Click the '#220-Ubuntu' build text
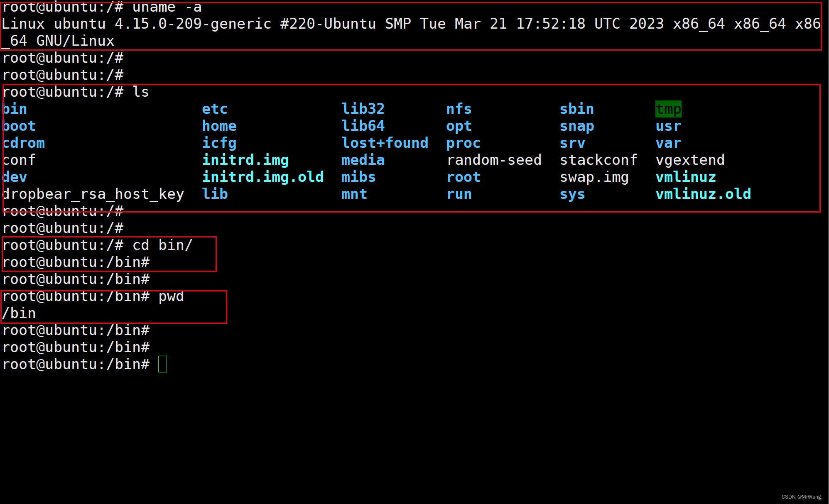 tap(328, 24)
